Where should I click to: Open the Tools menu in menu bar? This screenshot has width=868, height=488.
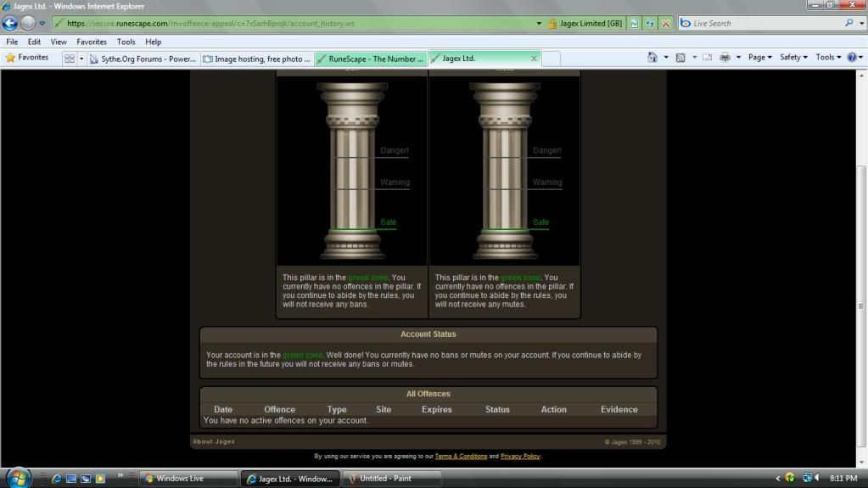[x=126, y=42]
